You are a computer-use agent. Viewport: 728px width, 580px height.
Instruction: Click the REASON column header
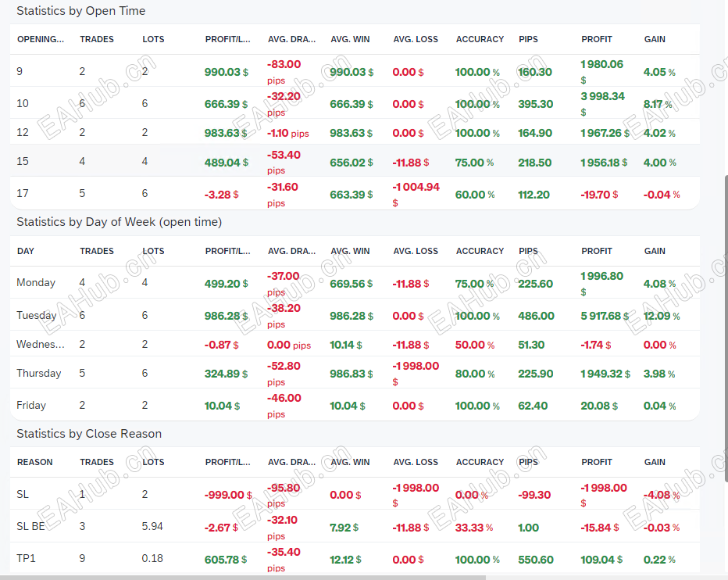[35, 462]
